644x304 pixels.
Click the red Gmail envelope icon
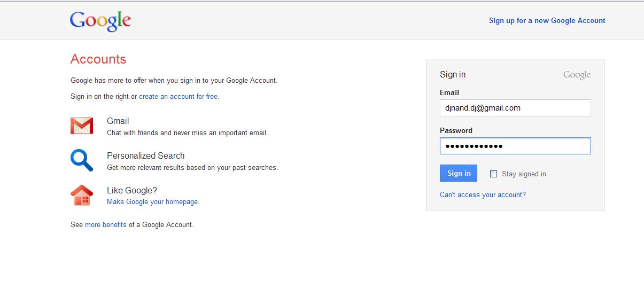(82, 126)
